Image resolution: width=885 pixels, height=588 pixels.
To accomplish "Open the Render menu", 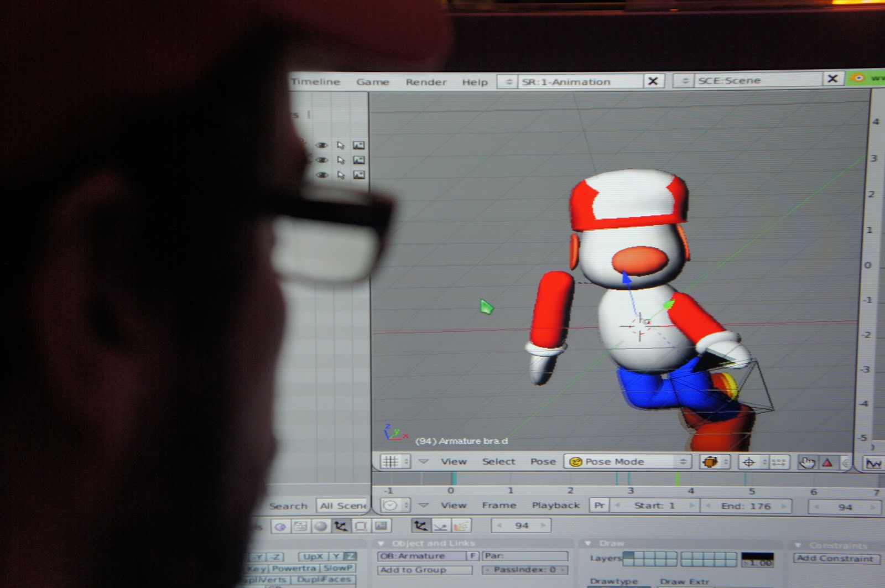I will point(426,82).
